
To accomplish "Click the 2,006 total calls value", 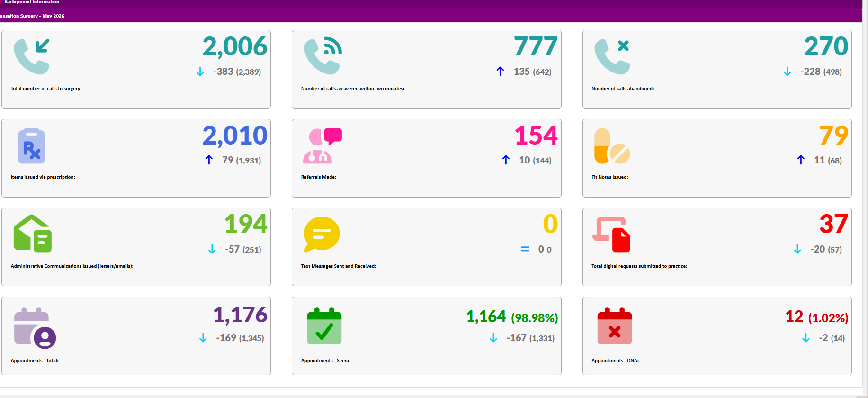I will (x=235, y=46).
